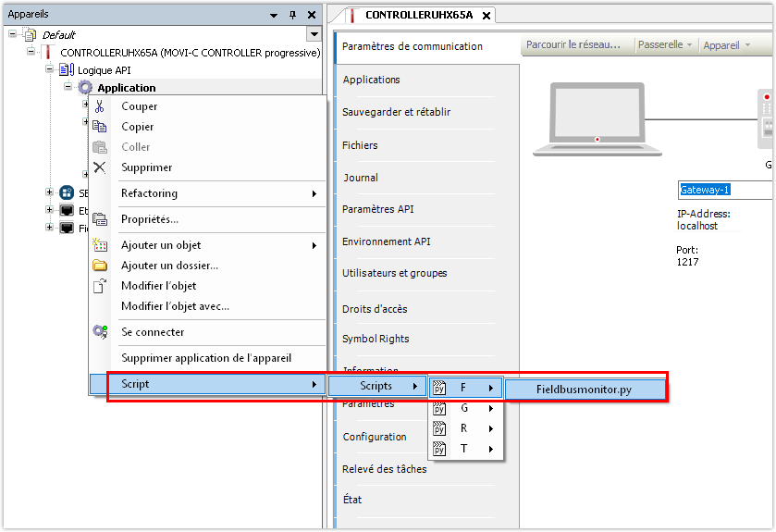This screenshot has width=776, height=532.
Task: Pin the Appareils panel
Action: pyautogui.click(x=292, y=15)
